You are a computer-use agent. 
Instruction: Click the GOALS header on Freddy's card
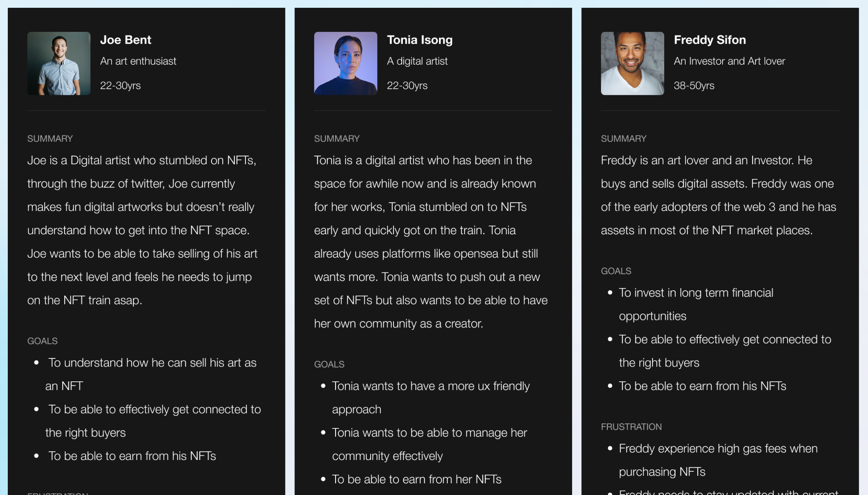(616, 271)
